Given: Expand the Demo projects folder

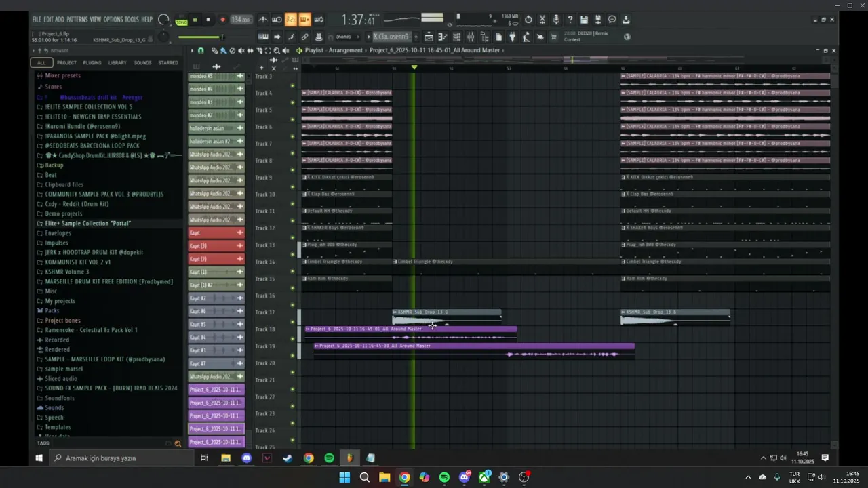Looking at the screenshot, I should (x=63, y=213).
